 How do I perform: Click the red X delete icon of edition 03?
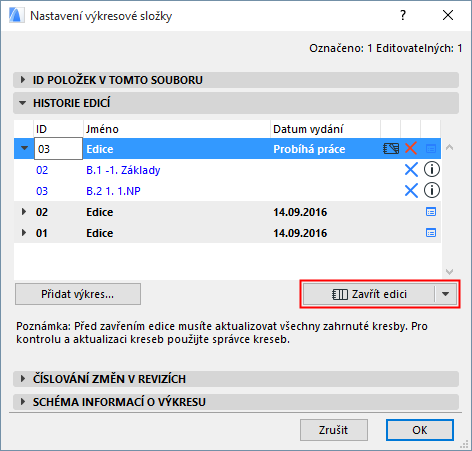coord(411,148)
